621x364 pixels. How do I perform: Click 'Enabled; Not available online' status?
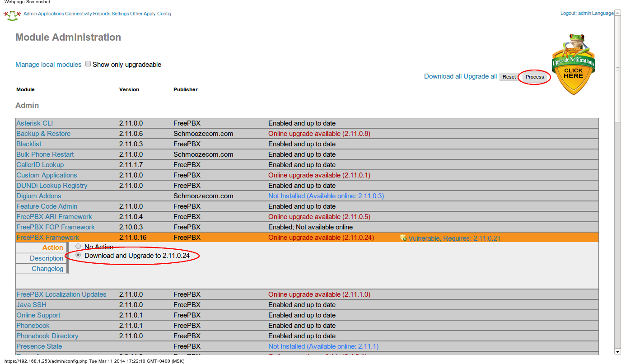click(311, 227)
